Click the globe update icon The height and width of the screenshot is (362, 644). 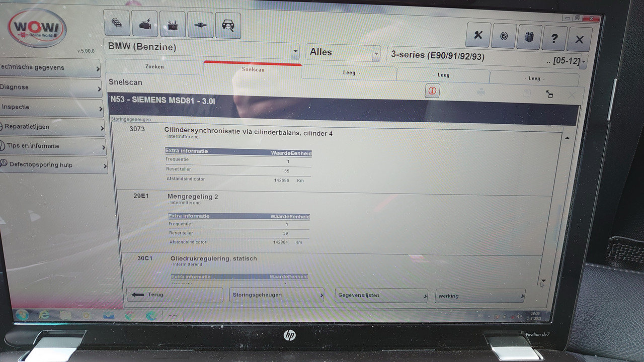504,37
